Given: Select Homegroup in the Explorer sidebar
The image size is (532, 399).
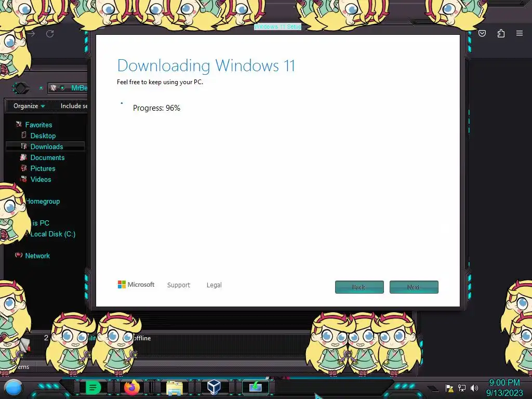Looking at the screenshot, I should (x=43, y=201).
